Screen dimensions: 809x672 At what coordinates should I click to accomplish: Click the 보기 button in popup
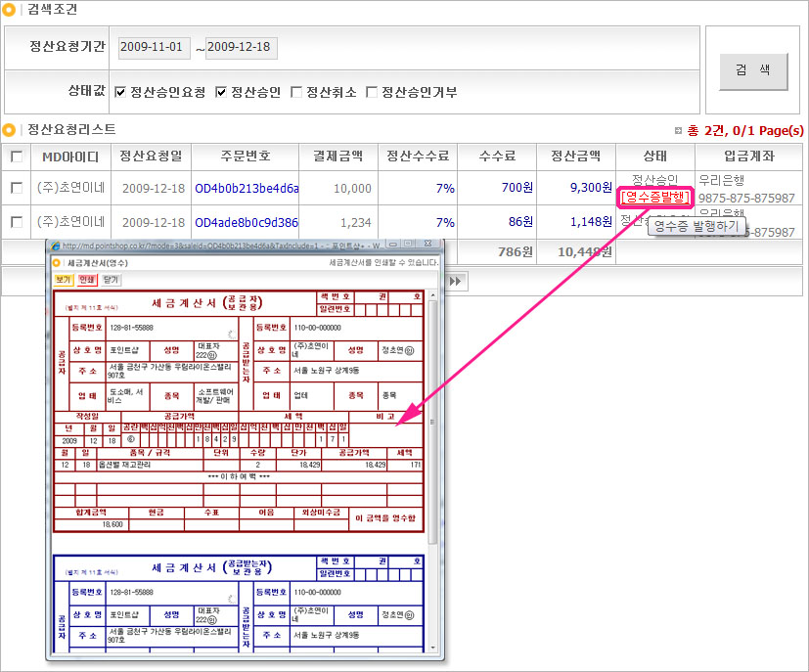(x=64, y=279)
